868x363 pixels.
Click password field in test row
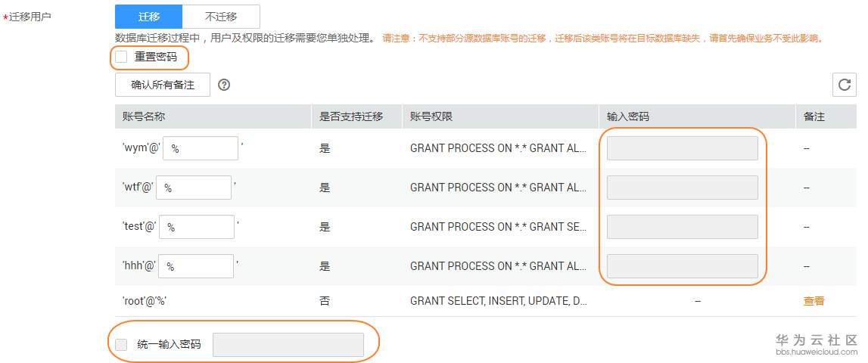click(682, 227)
